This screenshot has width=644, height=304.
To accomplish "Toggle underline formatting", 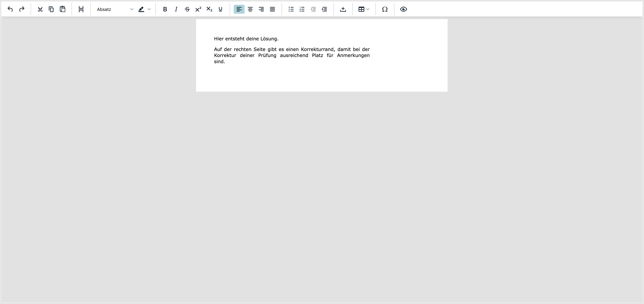I will 220,9.
